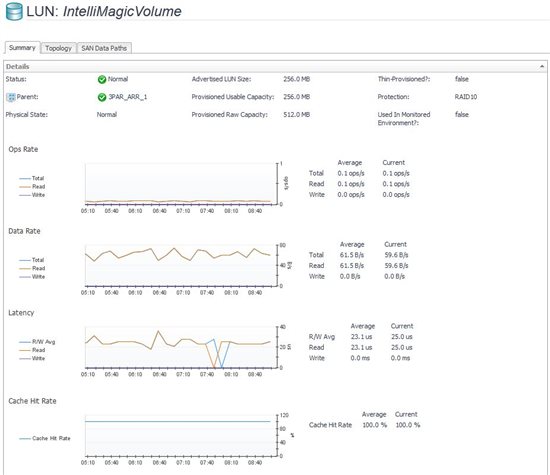Click the Ops Rate Write average 0.0 ops/s
550x475 pixels.
pyautogui.click(x=351, y=195)
